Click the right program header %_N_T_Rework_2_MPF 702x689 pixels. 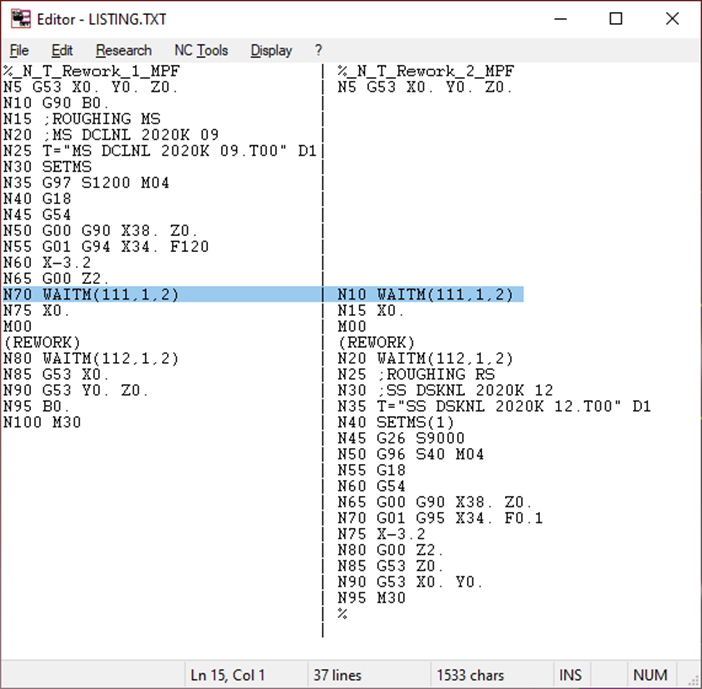coord(426,71)
